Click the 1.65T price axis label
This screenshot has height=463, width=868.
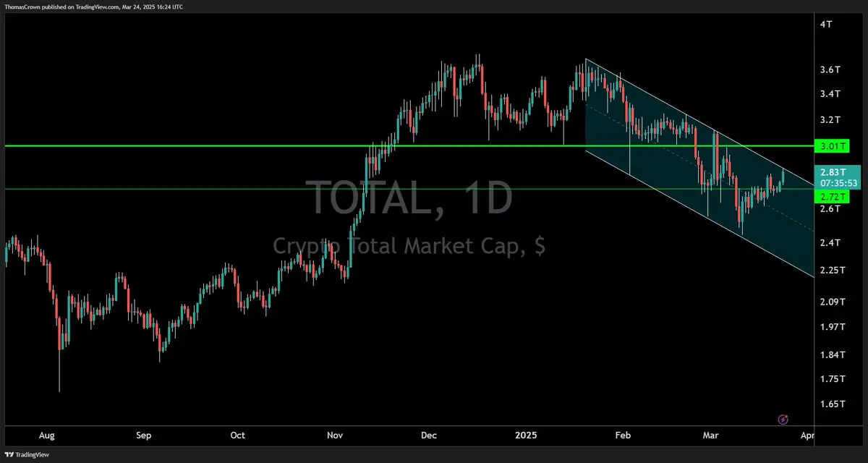point(832,404)
